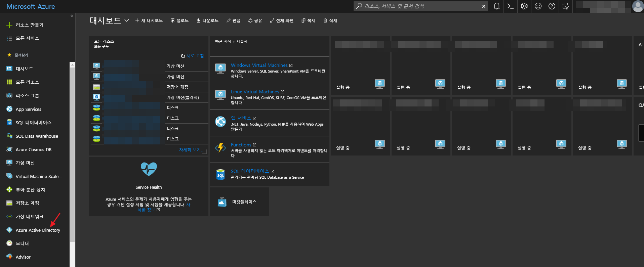Screen dimensions: 644x267
Task: Expand the 대시보드 dashboard dropdown
Action: pyautogui.click(x=127, y=20)
